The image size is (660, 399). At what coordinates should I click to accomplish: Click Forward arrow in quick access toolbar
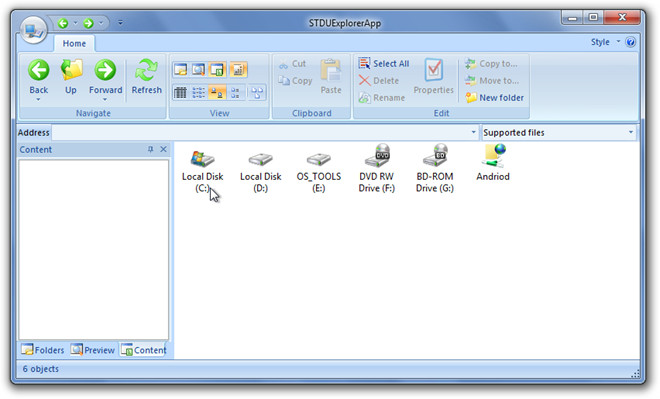pos(88,23)
